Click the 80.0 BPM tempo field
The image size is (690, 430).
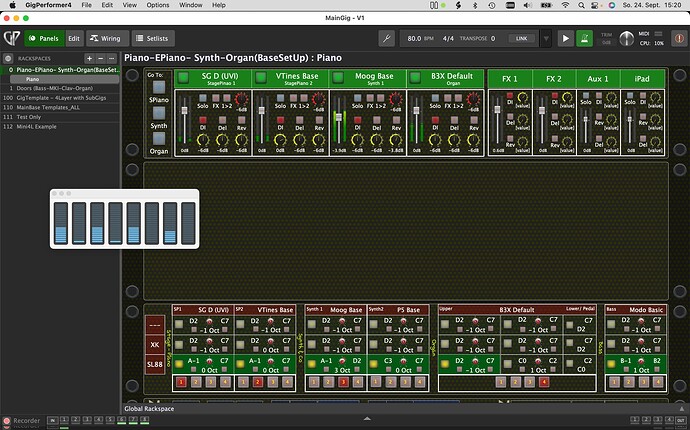pyautogui.click(x=420, y=39)
